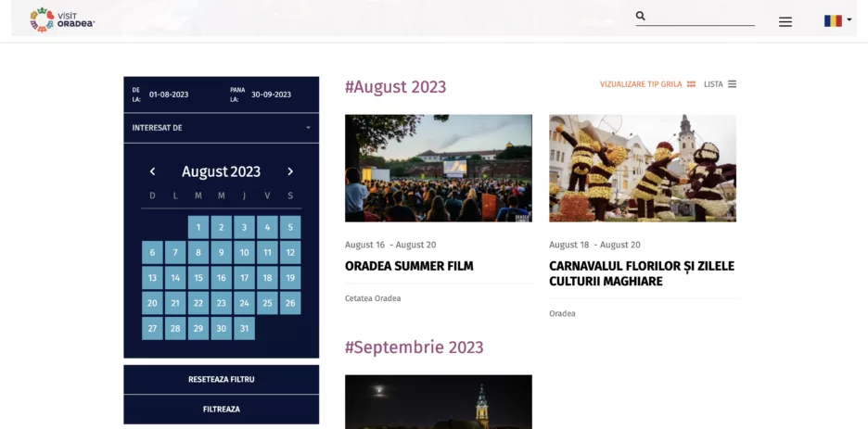Pick August 31 on the calendar
This screenshot has width=868, height=429.
[244, 328]
